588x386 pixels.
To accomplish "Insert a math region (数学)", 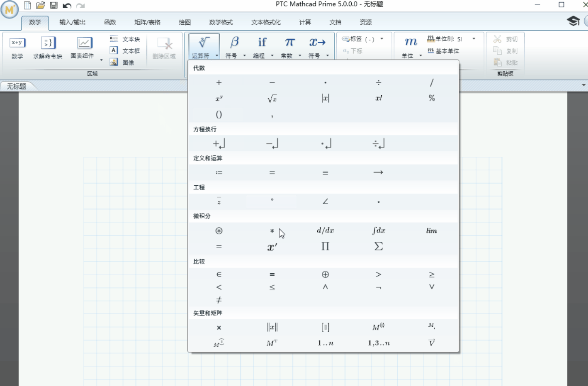I will (17, 48).
